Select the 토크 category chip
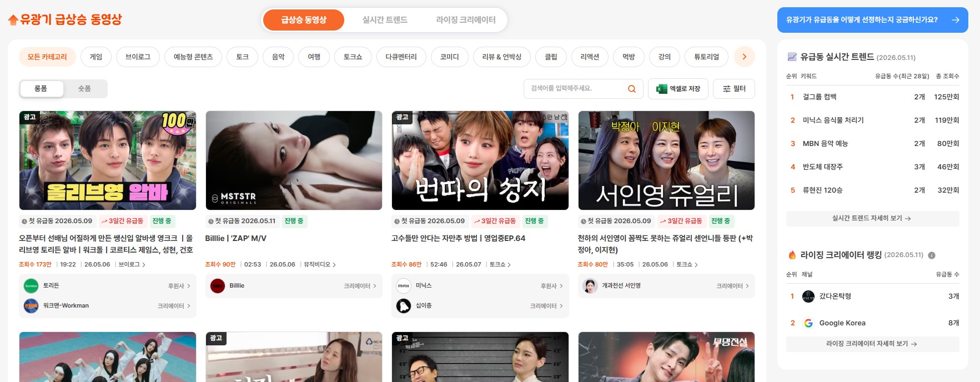Image resolution: width=980 pixels, height=382 pixels. click(x=243, y=57)
